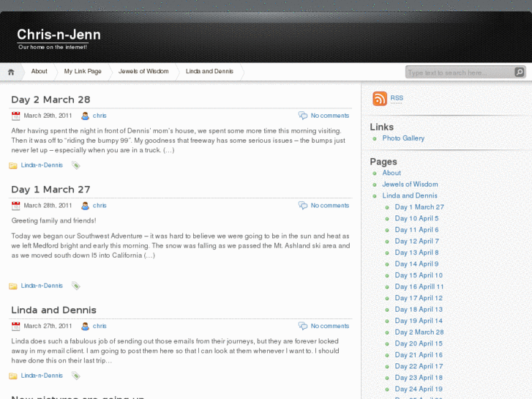
Task: Open sidebar page Day 17 April 12
Action: 419,298
